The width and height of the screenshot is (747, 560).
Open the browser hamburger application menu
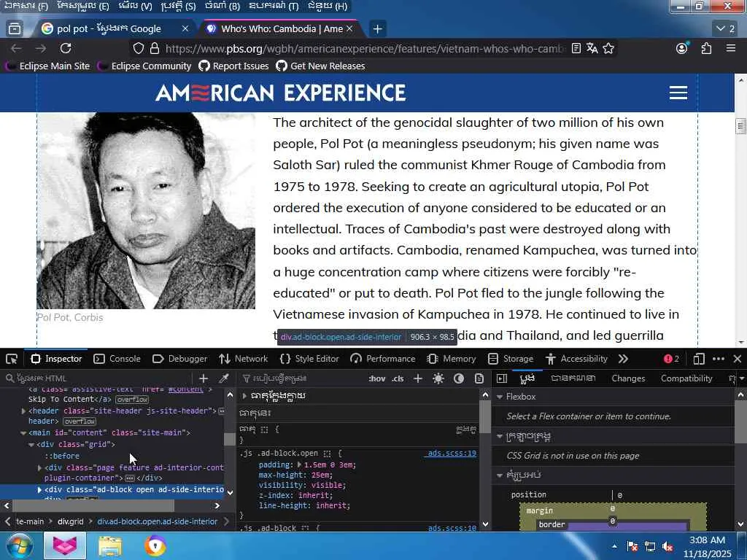point(731,48)
